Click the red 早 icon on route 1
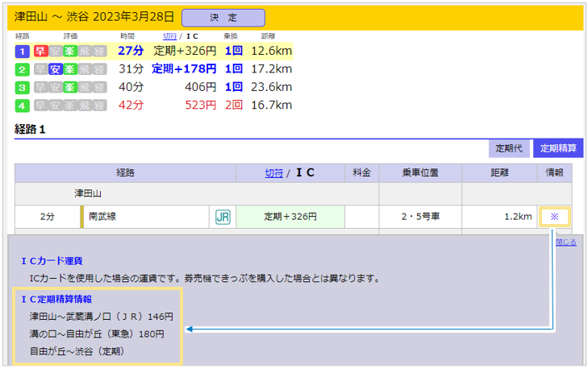This screenshot has width=588, height=369. (x=40, y=52)
